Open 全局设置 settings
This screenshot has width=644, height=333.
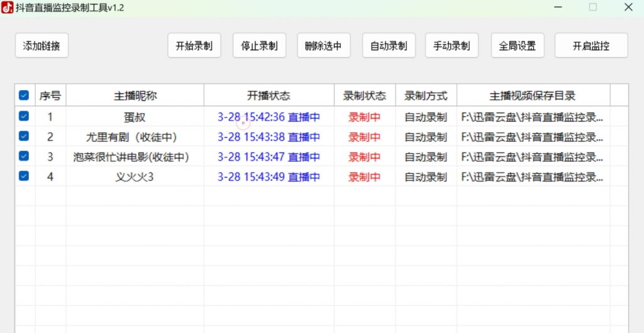click(x=518, y=46)
